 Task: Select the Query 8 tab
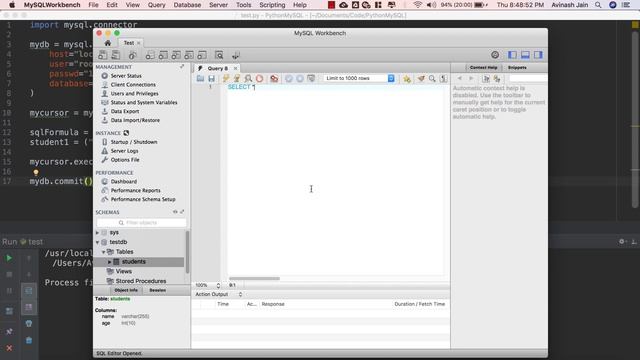218,68
